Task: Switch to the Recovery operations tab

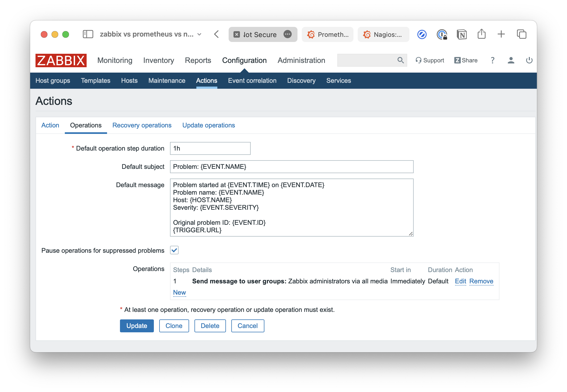Action: (142, 125)
